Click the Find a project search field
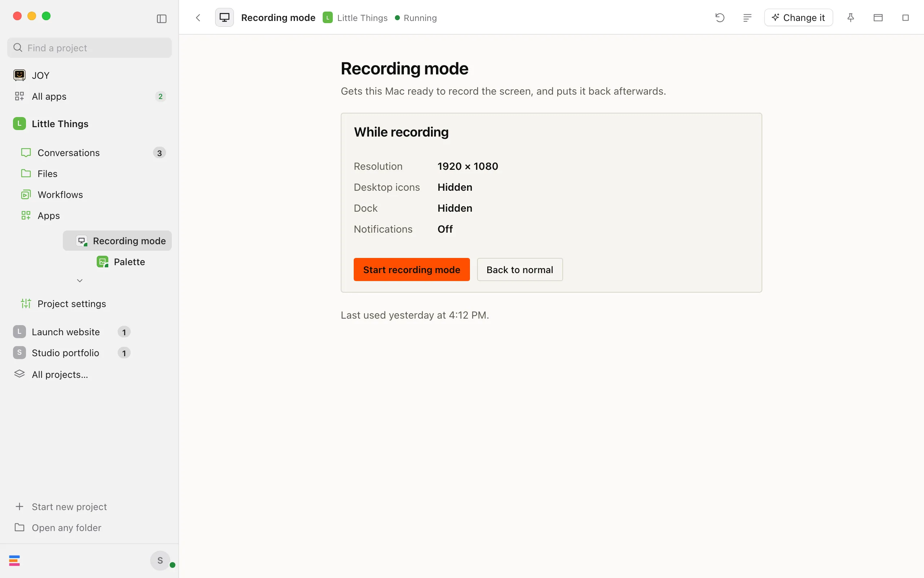The height and width of the screenshot is (578, 924). 90,48
